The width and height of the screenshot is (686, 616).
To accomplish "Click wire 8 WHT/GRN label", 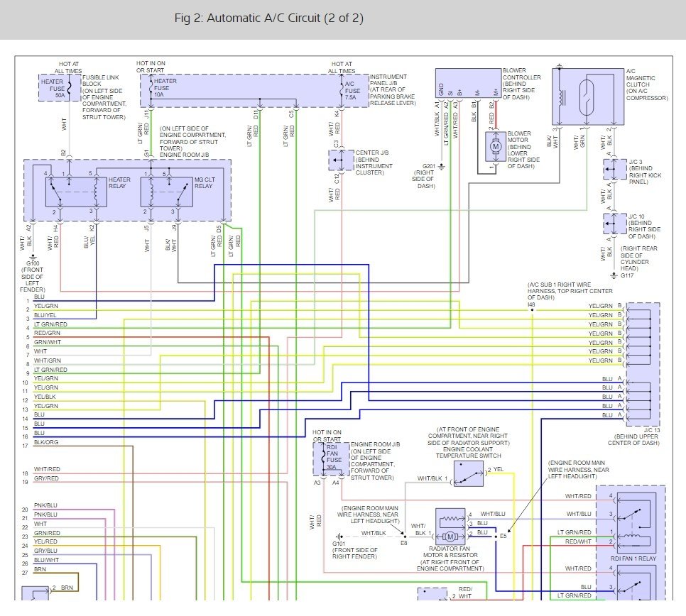I will [48, 361].
